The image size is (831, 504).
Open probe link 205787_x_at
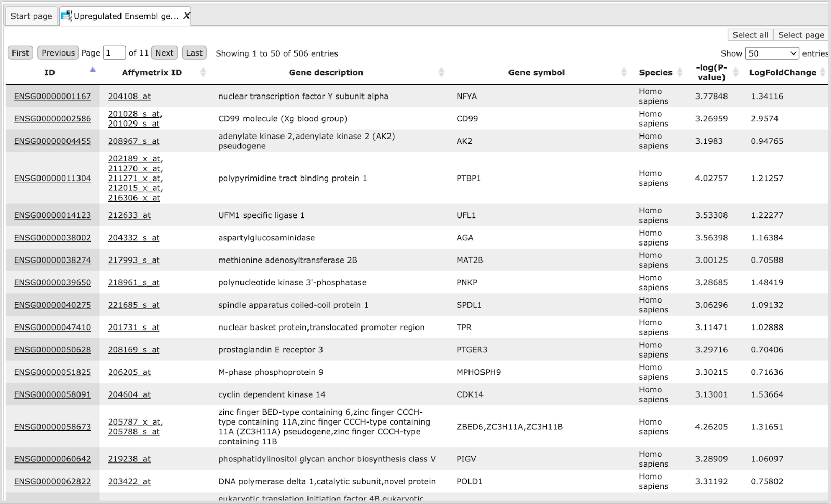click(x=135, y=421)
